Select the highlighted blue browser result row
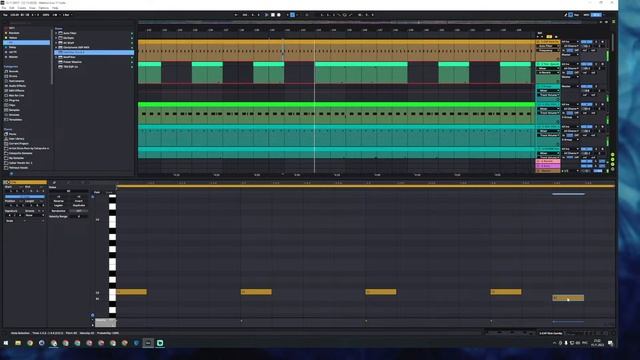Screen dimensions: 640x360 pos(94,52)
